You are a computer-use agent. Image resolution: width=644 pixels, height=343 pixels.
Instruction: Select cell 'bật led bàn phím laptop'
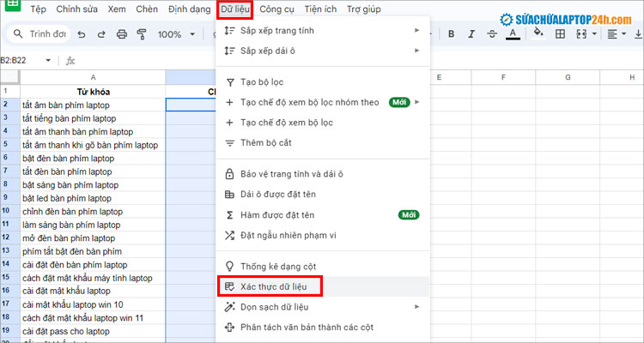click(x=93, y=198)
